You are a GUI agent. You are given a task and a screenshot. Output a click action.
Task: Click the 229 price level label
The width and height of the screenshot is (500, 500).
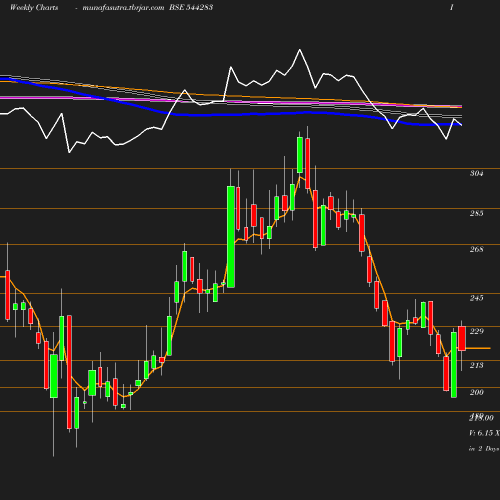pyautogui.click(x=476, y=331)
